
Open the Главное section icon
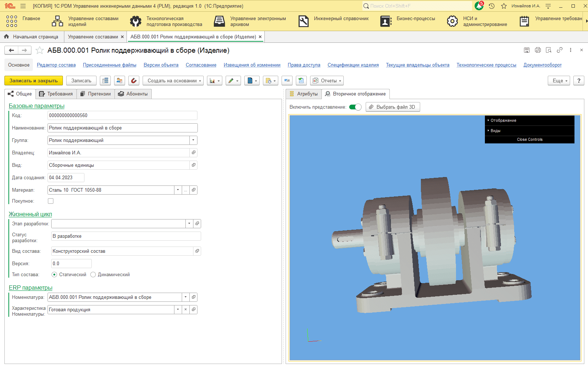click(x=12, y=21)
